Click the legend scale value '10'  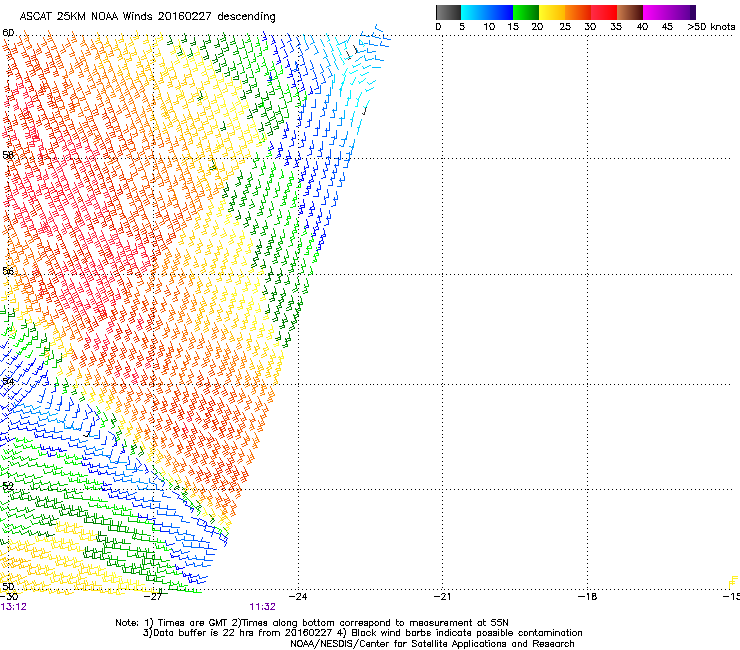(x=489, y=27)
